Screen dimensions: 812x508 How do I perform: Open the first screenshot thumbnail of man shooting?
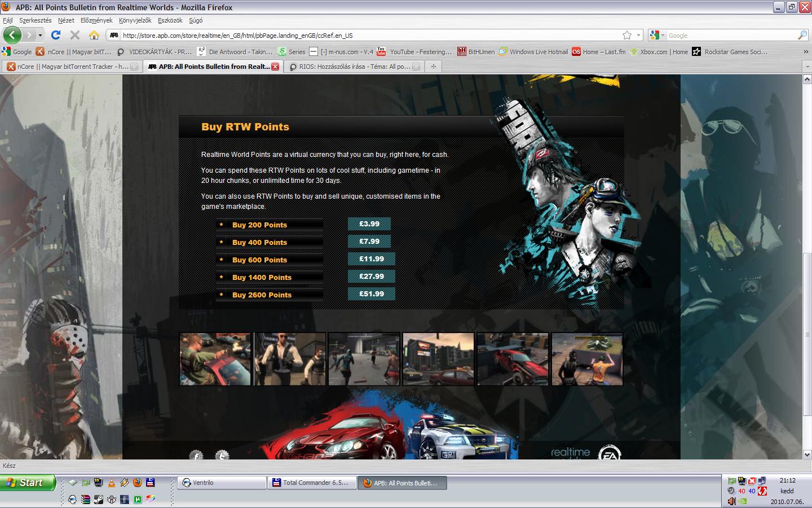pyautogui.click(x=215, y=359)
